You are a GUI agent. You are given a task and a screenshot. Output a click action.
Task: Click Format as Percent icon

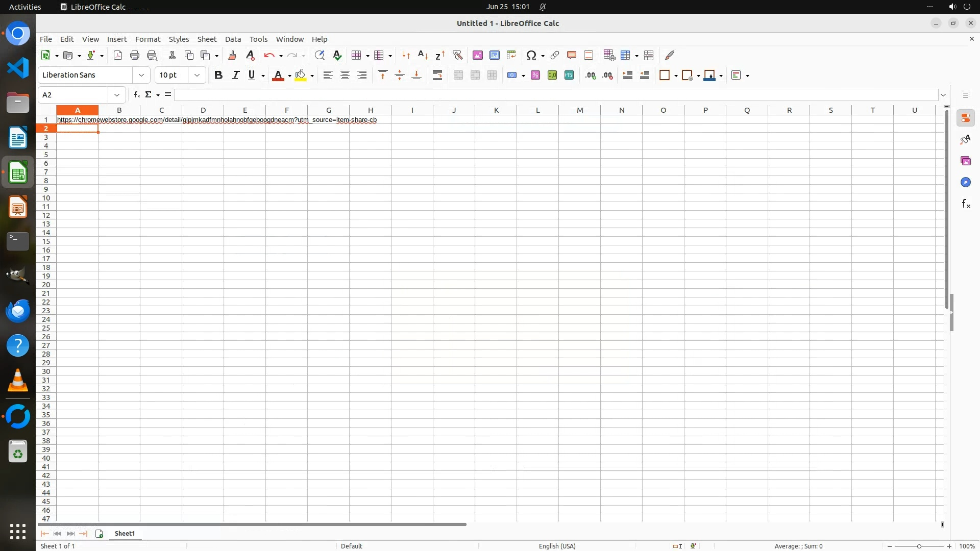pyautogui.click(x=535, y=75)
